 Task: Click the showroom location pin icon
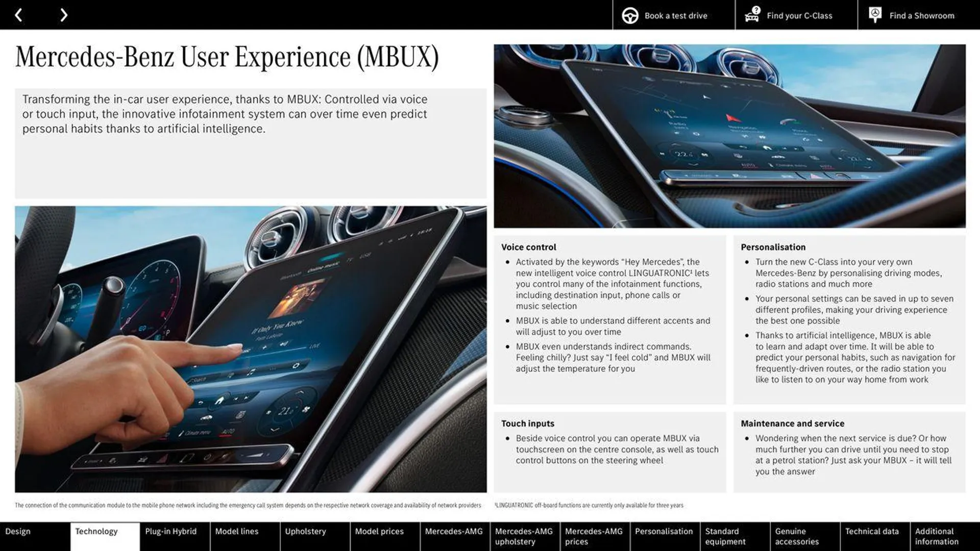point(875,14)
